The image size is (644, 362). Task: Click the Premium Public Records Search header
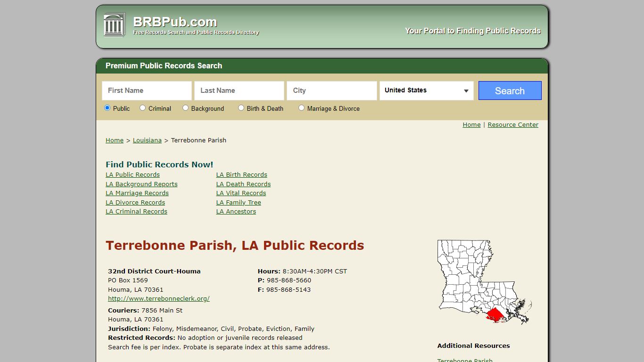coord(164,66)
